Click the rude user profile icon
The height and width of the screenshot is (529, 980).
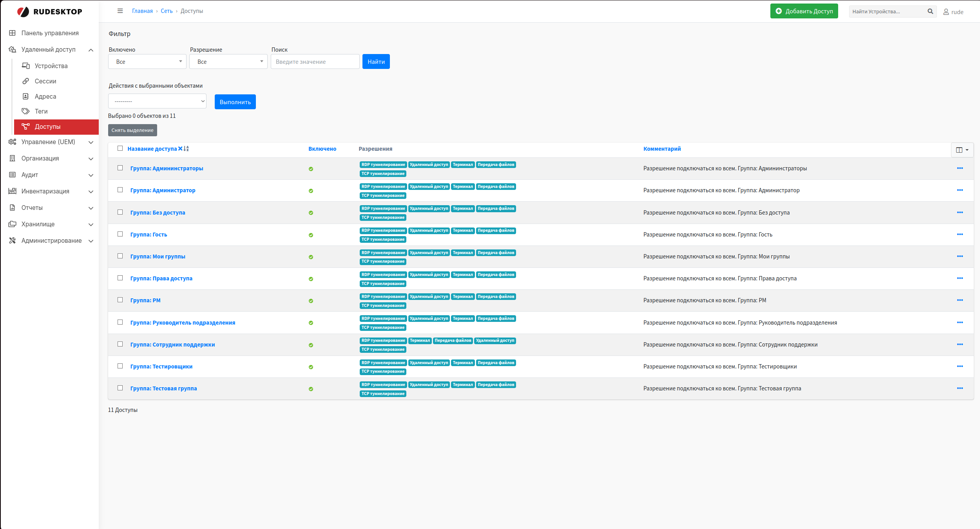[945, 12]
